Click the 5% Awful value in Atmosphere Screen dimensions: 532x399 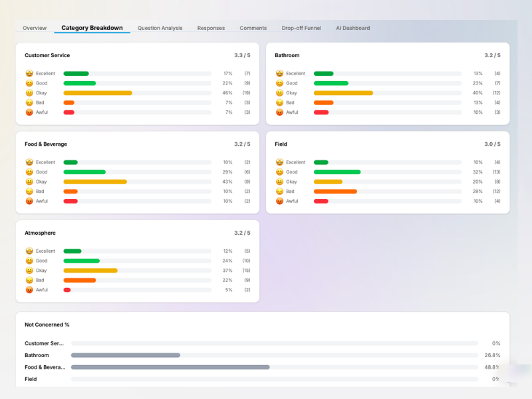click(x=229, y=290)
